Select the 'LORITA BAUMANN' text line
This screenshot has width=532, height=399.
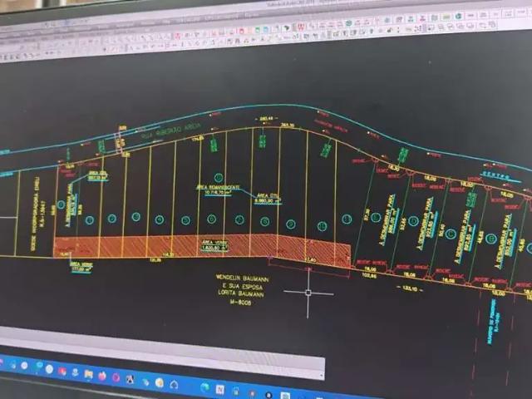tap(241, 293)
